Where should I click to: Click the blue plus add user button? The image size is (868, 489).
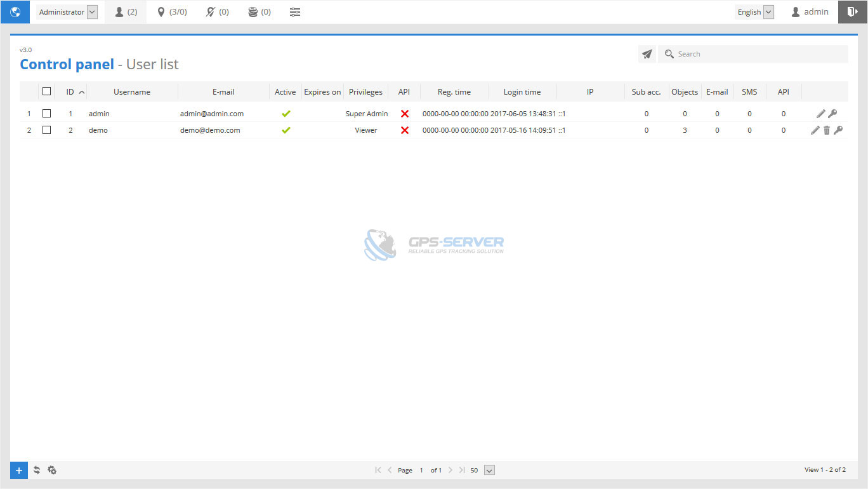click(19, 471)
